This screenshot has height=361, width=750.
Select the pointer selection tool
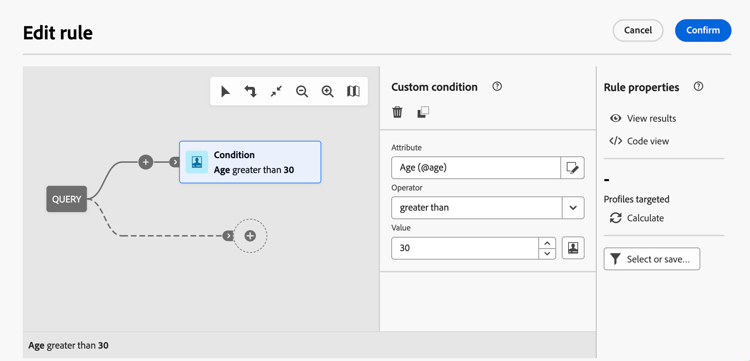click(x=225, y=91)
